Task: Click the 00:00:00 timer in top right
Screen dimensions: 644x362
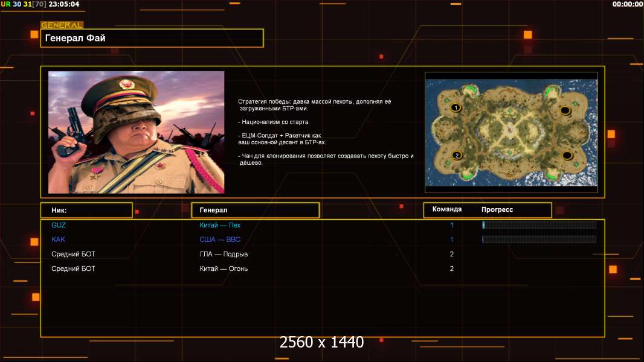Action: pos(627,4)
